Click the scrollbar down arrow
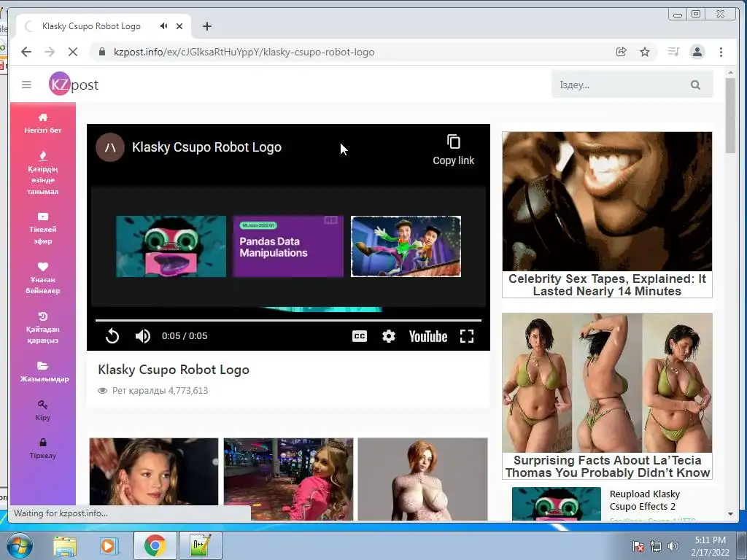747x560 pixels. [730, 514]
